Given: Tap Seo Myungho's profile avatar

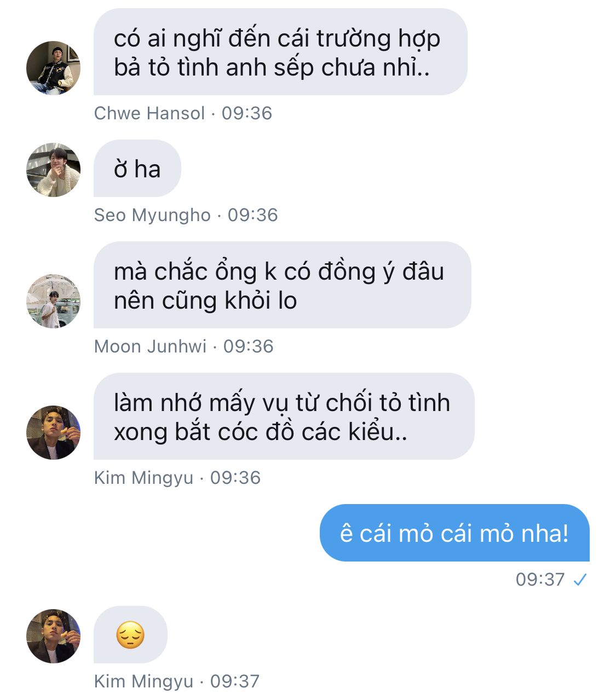Looking at the screenshot, I should point(53,170).
